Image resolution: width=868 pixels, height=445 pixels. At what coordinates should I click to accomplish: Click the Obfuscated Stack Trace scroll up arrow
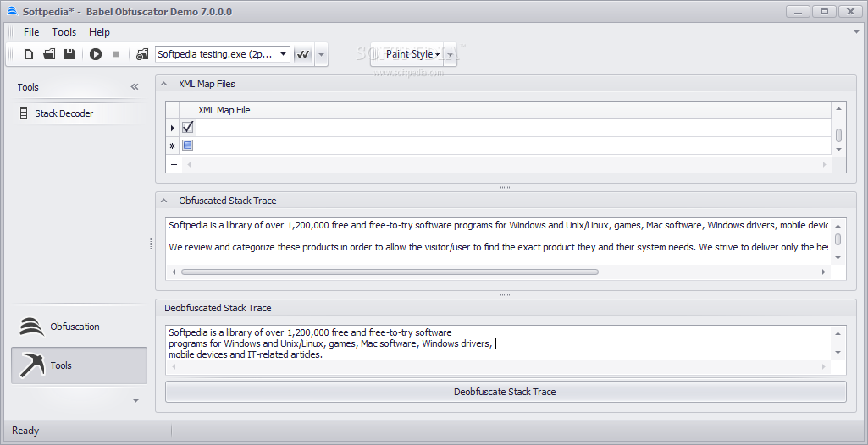tap(838, 226)
